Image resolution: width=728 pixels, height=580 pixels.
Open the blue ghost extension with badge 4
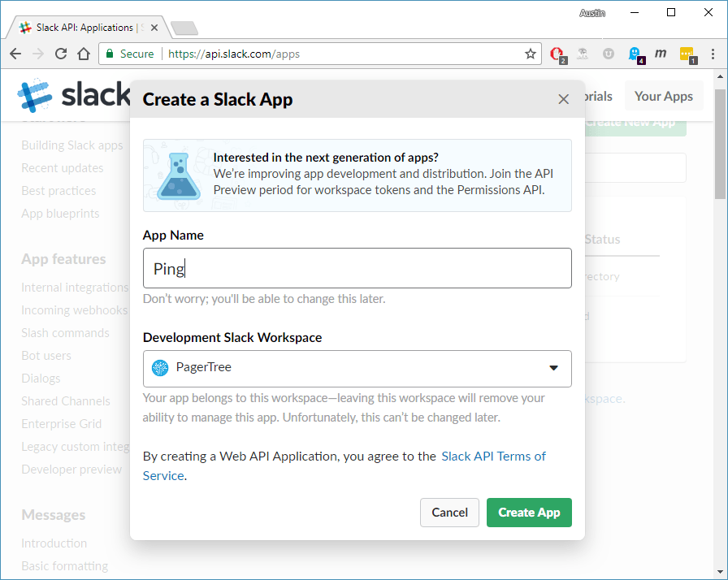tap(635, 54)
